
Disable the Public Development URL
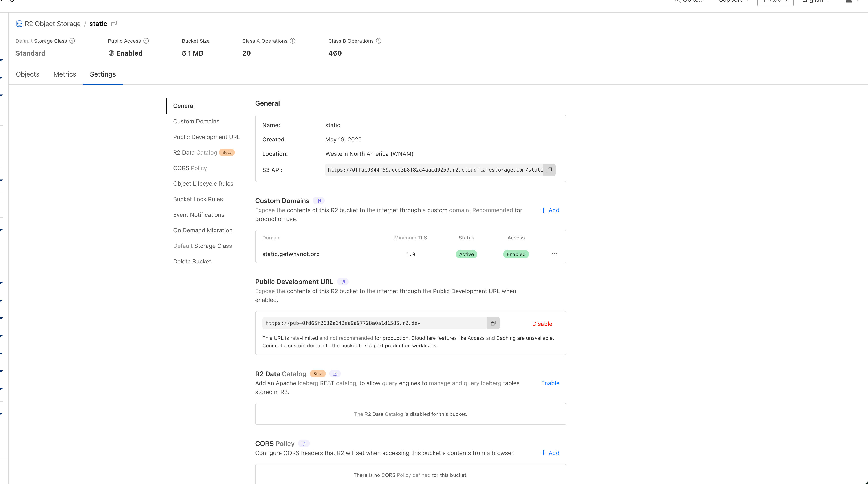pos(542,324)
